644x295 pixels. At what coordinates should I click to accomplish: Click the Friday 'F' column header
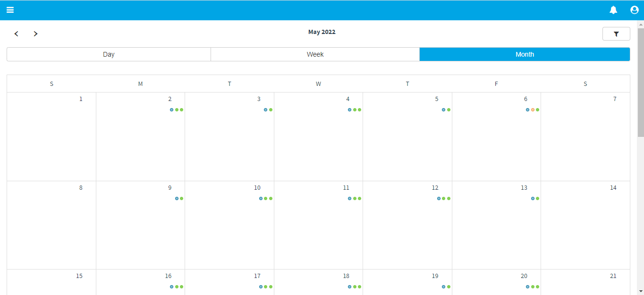(496, 84)
